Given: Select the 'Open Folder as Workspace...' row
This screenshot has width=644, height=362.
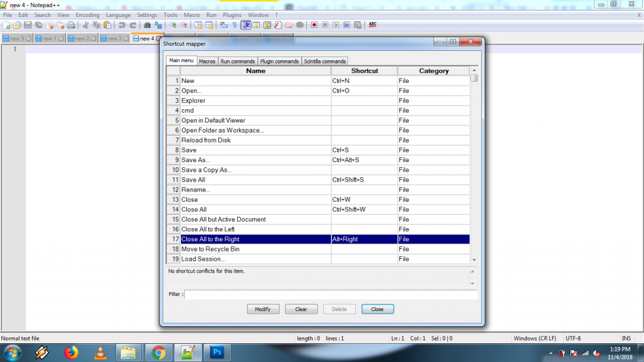Looking at the screenshot, I should pos(318,131).
